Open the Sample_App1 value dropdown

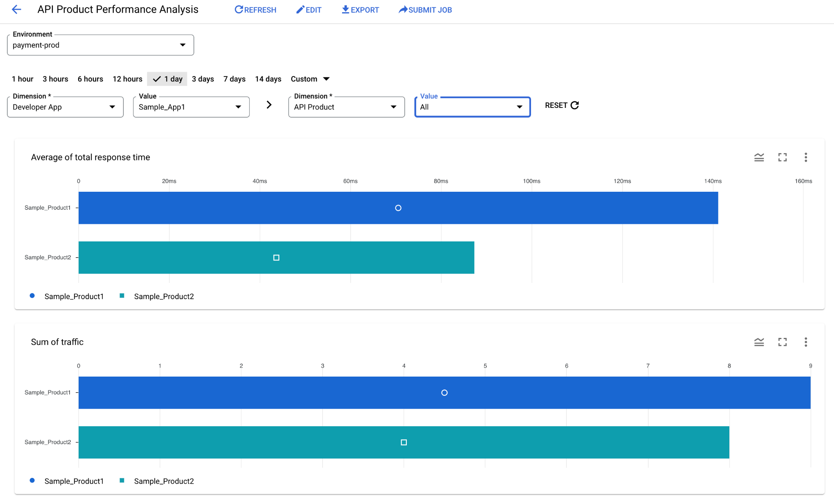pyautogui.click(x=191, y=107)
